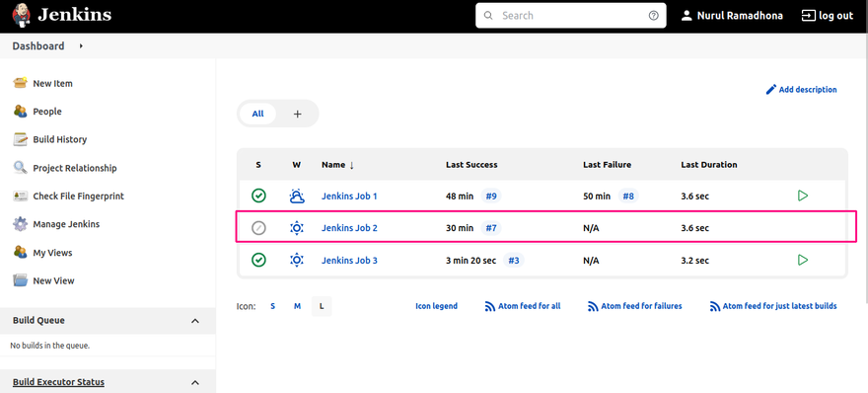Screen dimensions: 868x393
Task: Schedule a build for Jenkins Job 3
Action: (x=803, y=260)
